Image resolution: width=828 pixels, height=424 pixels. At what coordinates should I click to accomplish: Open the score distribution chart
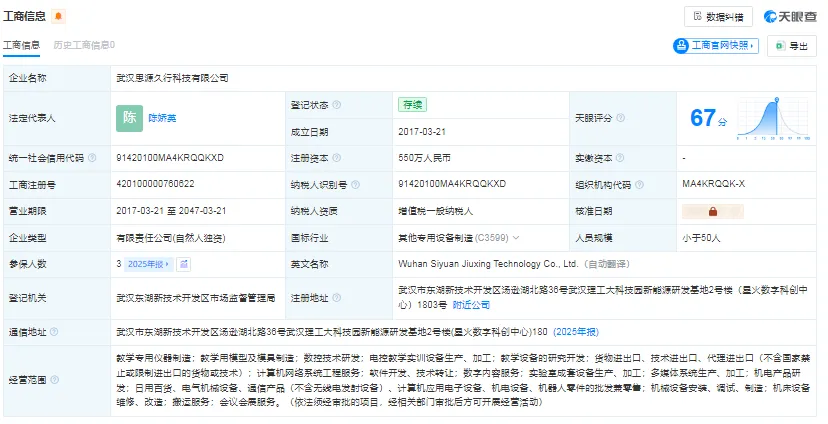pos(774,119)
